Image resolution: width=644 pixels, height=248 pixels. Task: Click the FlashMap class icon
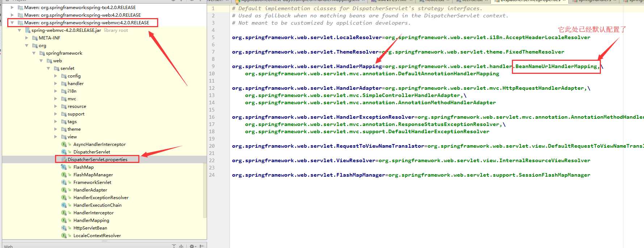pos(64,167)
